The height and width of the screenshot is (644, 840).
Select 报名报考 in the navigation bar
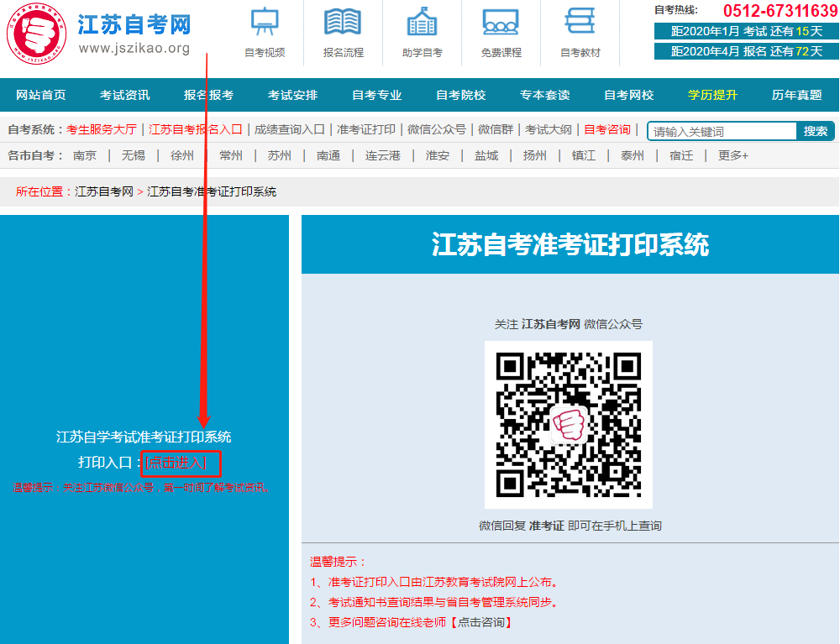coord(209,95)
